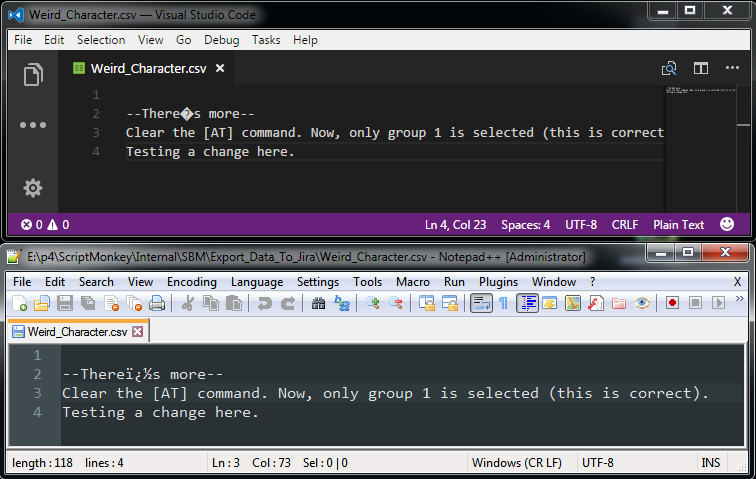Open the Manage gear in VS Code
Image resolution: width=756 pixels, height=479 pixels.
click(33, 188)
